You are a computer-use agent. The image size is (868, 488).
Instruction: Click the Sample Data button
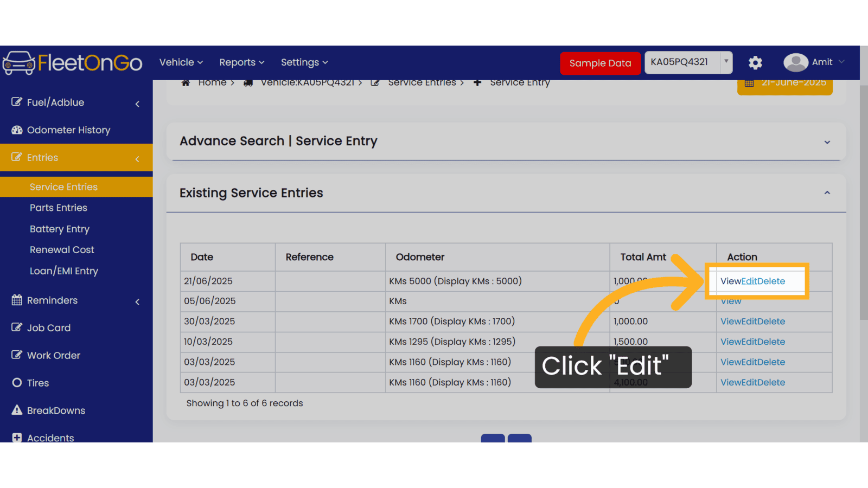pos(600,63)
